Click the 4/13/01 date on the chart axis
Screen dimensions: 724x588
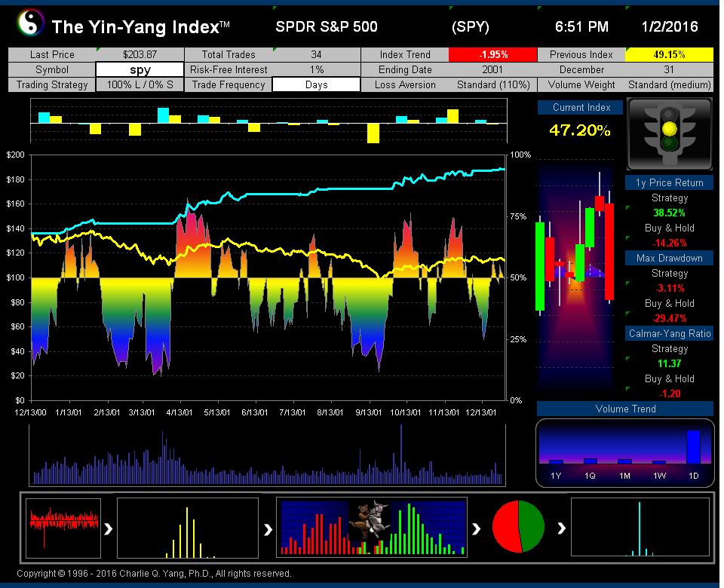tap(179, 412)
